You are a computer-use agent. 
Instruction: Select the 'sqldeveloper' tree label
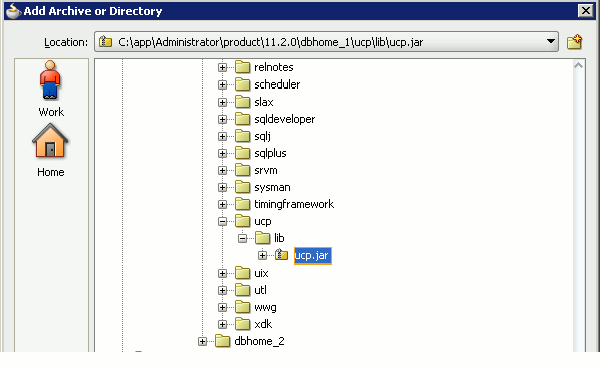point(284,119)
